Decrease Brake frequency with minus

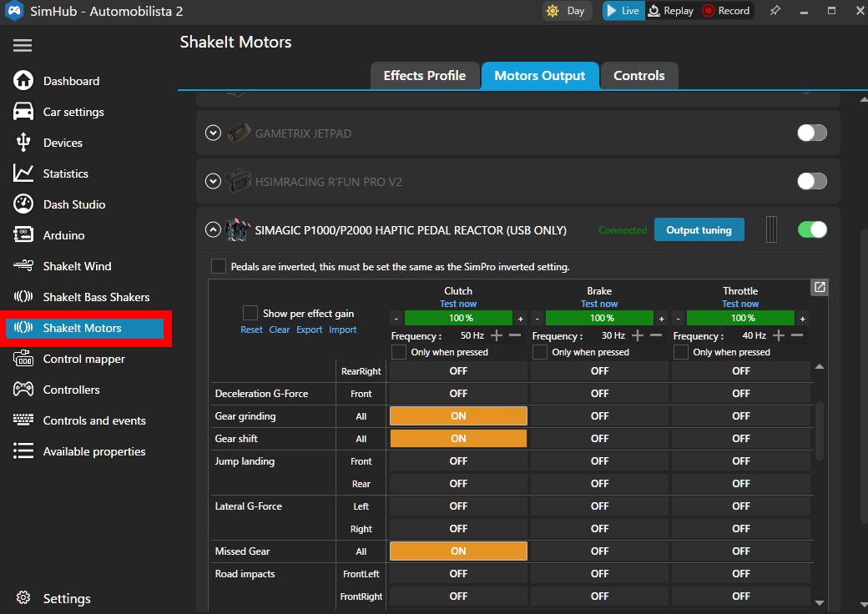pyautogui.click(x=656, y=335)
